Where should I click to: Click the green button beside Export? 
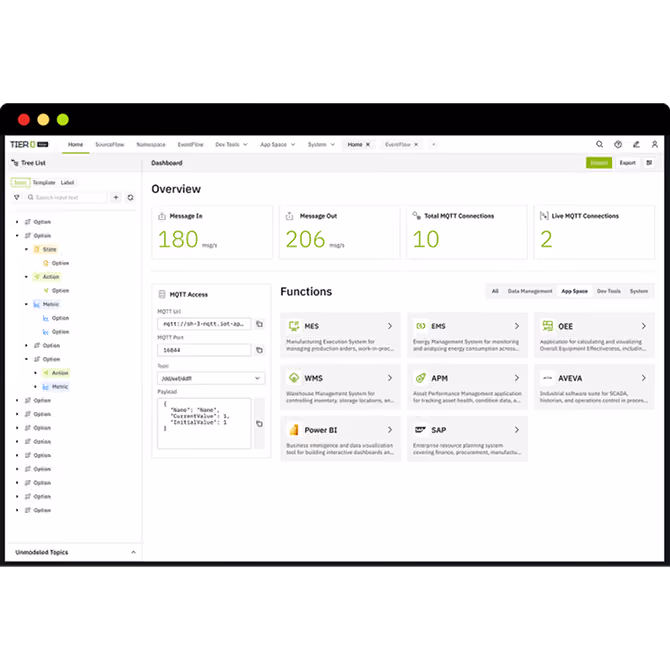point(599,163)
